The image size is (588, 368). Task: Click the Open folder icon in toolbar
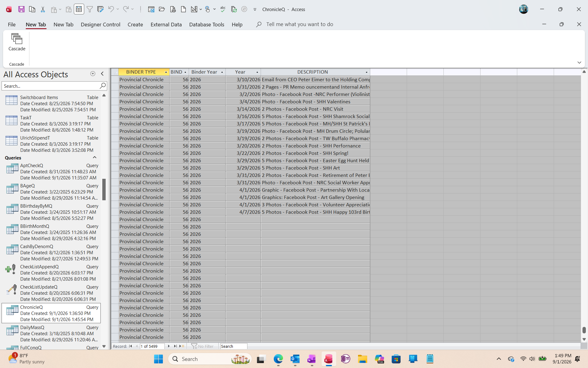pos(162,9)
